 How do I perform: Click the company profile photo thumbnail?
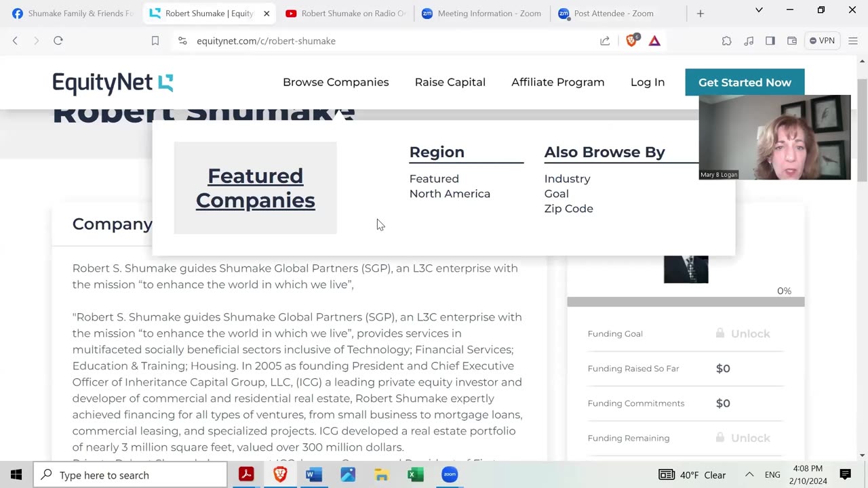(686, 269)
